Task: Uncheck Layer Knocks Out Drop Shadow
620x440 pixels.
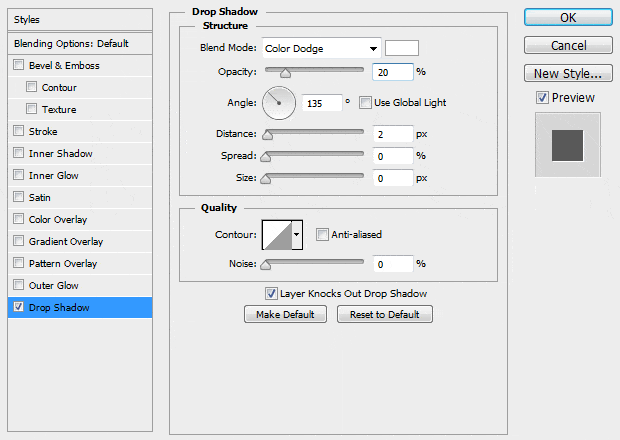Action: (x=271, y=294)
